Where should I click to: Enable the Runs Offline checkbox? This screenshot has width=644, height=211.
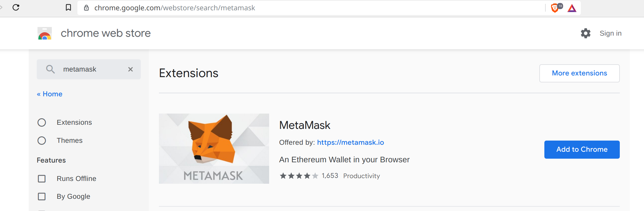[x=42, y=178]
